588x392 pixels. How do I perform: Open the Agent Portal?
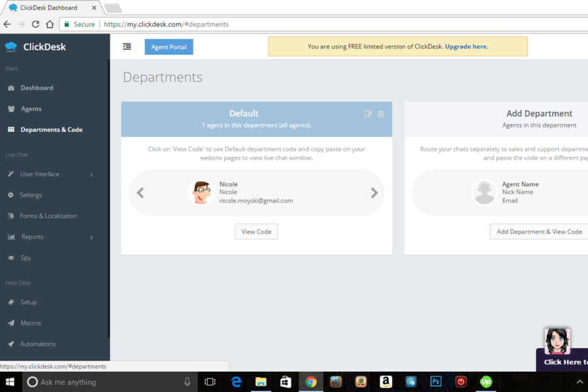(x=169, y=46)
